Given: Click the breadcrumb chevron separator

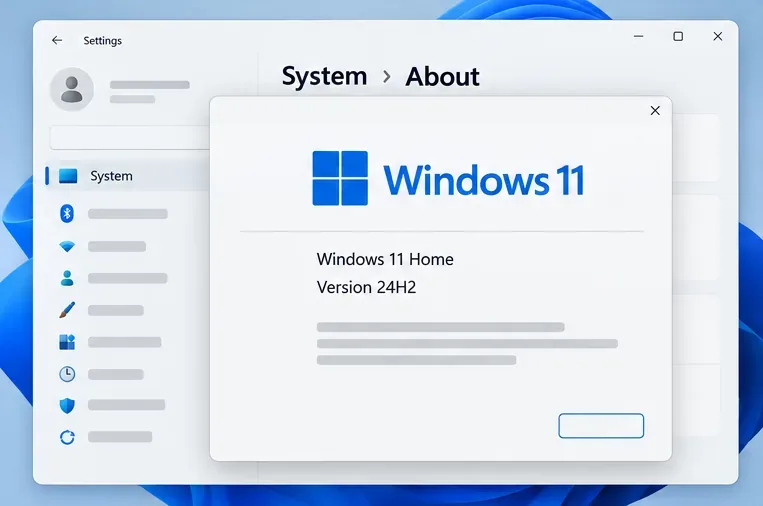Looking at the screenshot, I should click(x=387, y=77).
